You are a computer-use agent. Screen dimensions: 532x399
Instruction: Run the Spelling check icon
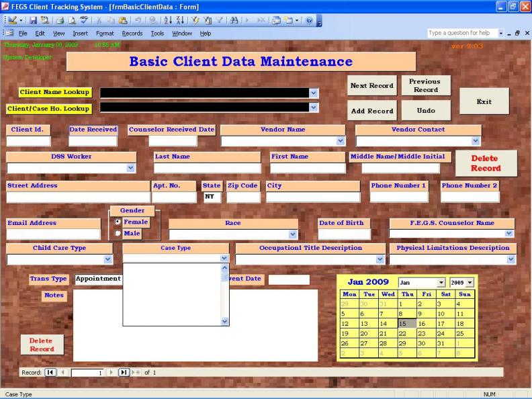[84, 20]
